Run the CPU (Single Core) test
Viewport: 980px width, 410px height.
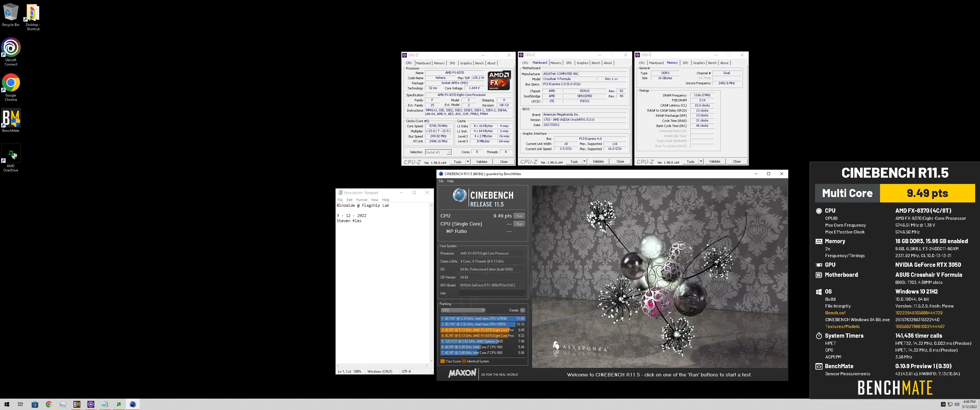[519, 224]
